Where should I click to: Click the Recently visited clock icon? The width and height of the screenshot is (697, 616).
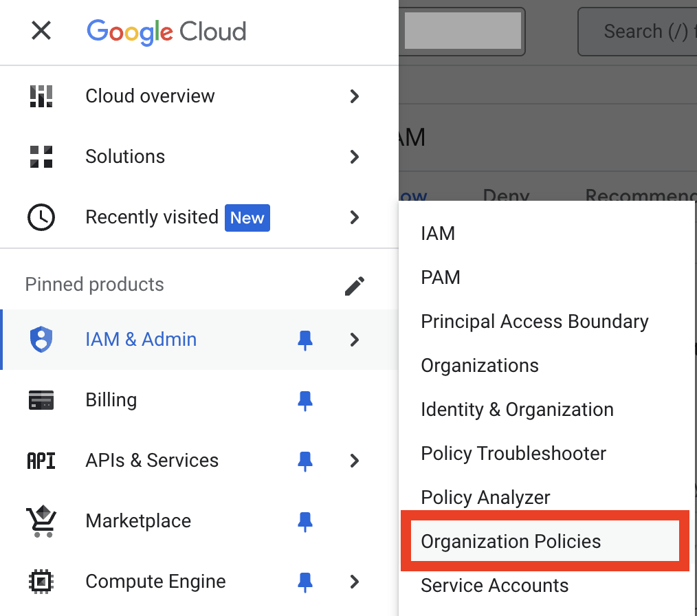(x=41, y=217)
